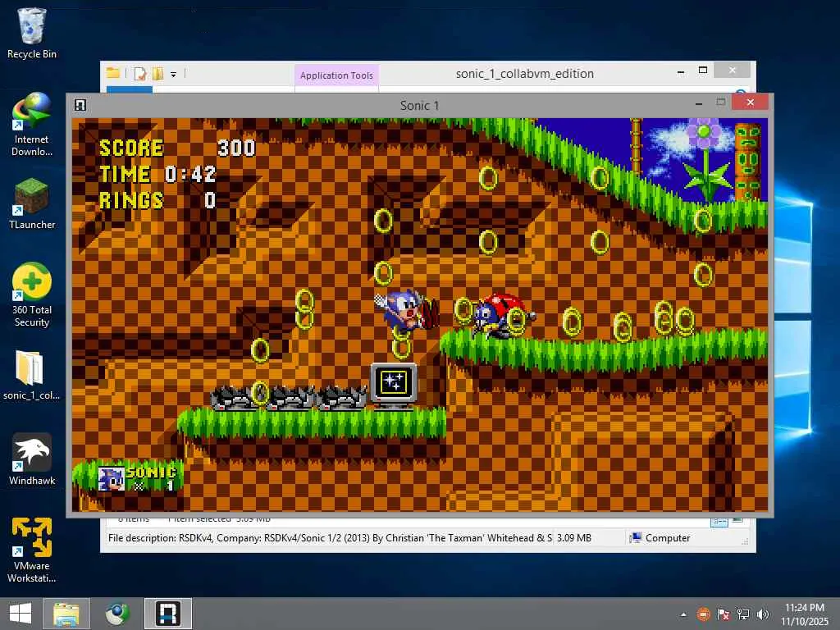840x630 pixels.
Task: Open Action Center flag tray icon
Action: point(724,614)
